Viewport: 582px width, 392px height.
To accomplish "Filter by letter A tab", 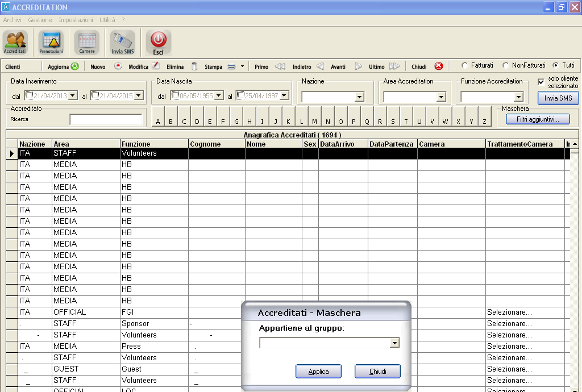I will click(158, 117).
